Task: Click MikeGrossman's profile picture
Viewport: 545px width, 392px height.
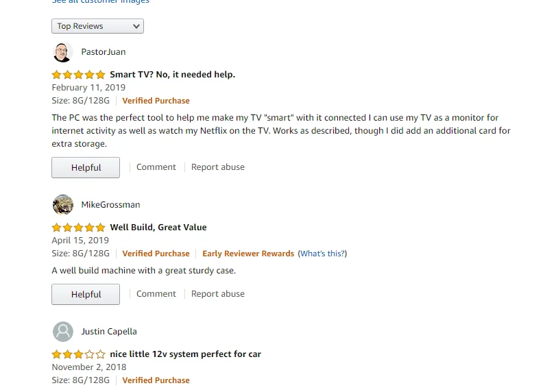Action: (62, 205)
